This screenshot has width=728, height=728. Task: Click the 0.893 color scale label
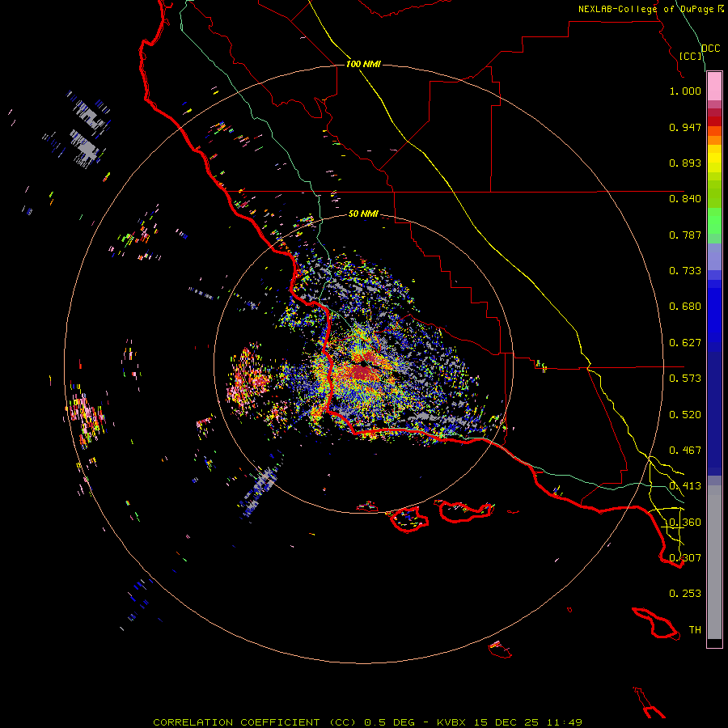(685, 163)
